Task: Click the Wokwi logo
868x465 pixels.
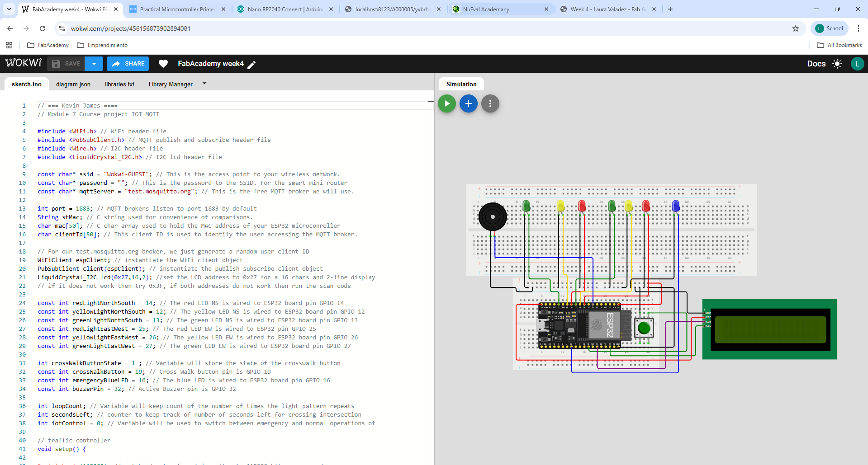Action: [x=24, y=63]
